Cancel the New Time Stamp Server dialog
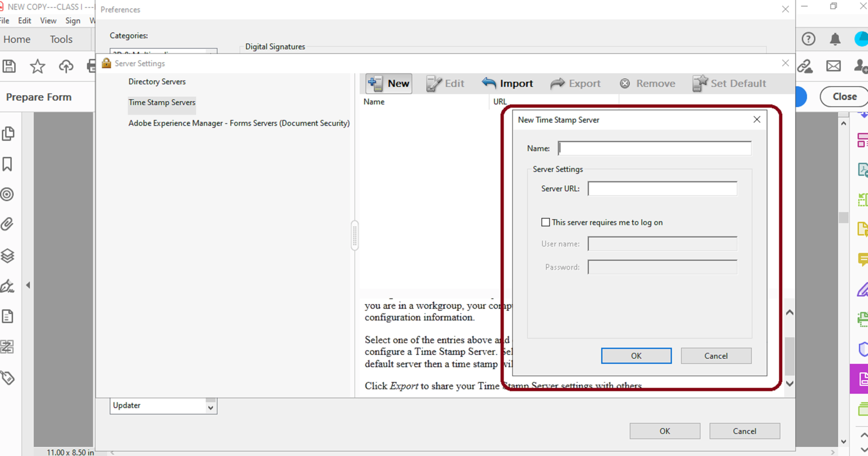Viewport: 868px width, 456px height. coord(716,356)
